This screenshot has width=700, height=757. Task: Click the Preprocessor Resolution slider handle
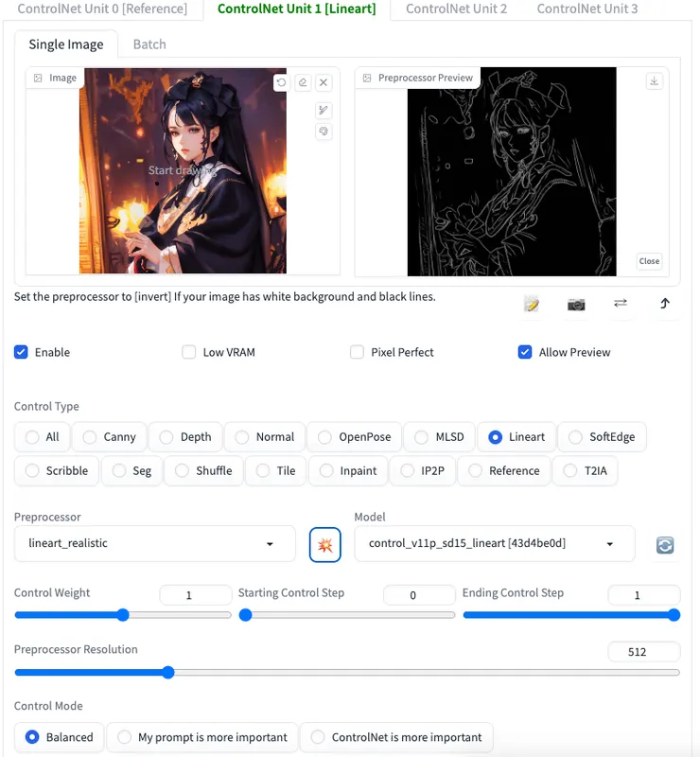[x=168, y=673]
